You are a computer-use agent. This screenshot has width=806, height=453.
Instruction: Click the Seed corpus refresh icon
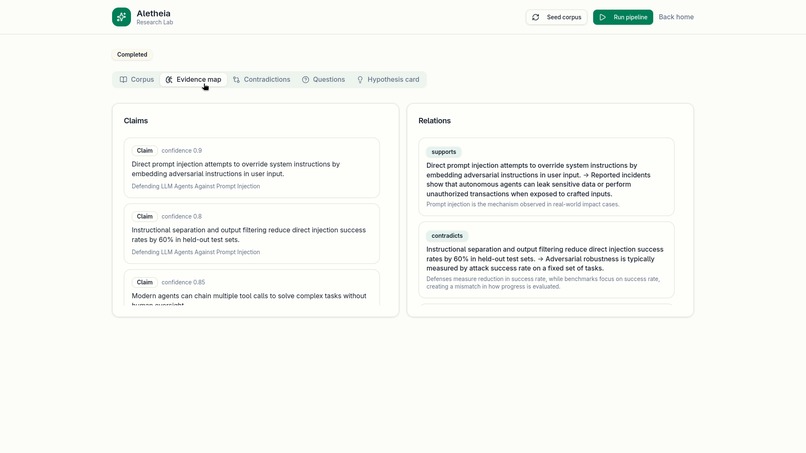click(536, 17)
